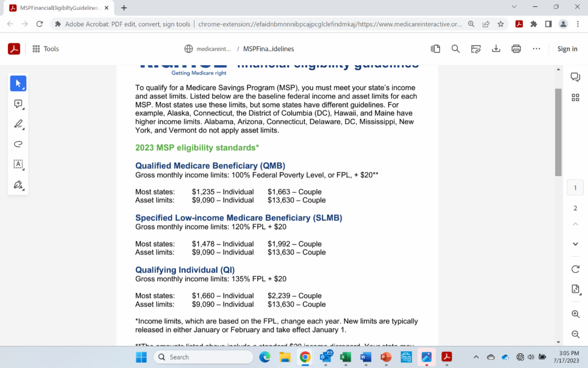Click the medicareint... site breadcrumb
Viewport: 588px width, 368px height.
coord(207,49)
